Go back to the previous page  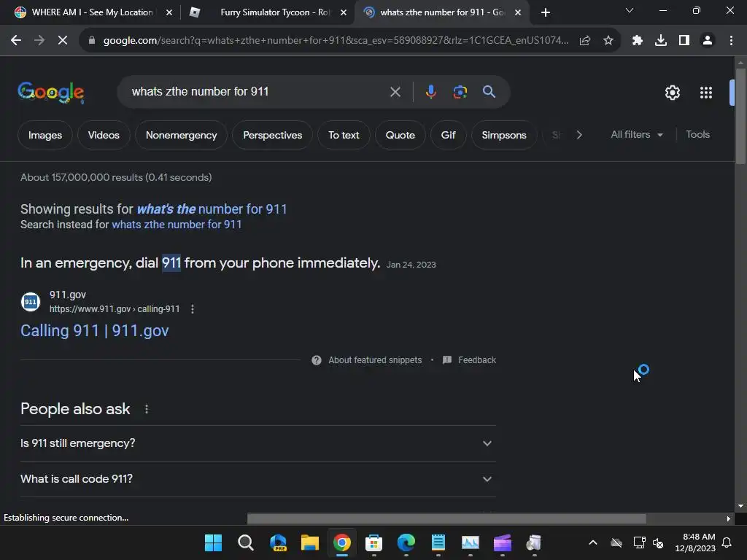pyautogui.click(x=16, y=41)
